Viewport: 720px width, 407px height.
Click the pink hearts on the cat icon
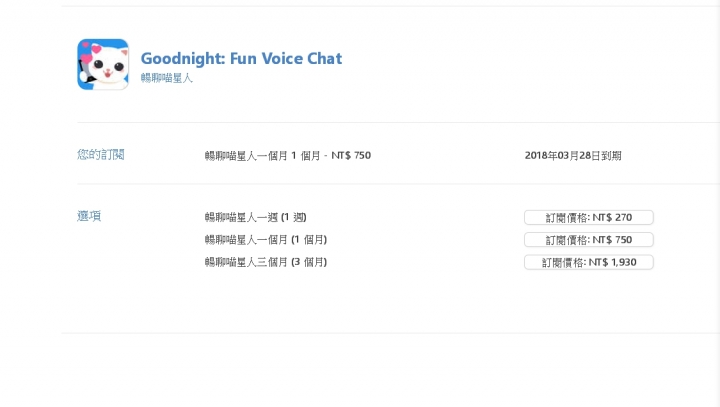coord(90,52)
